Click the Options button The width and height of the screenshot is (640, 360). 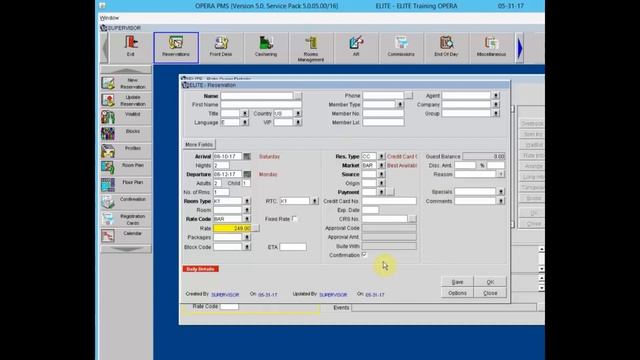click(x=458, y=293)
